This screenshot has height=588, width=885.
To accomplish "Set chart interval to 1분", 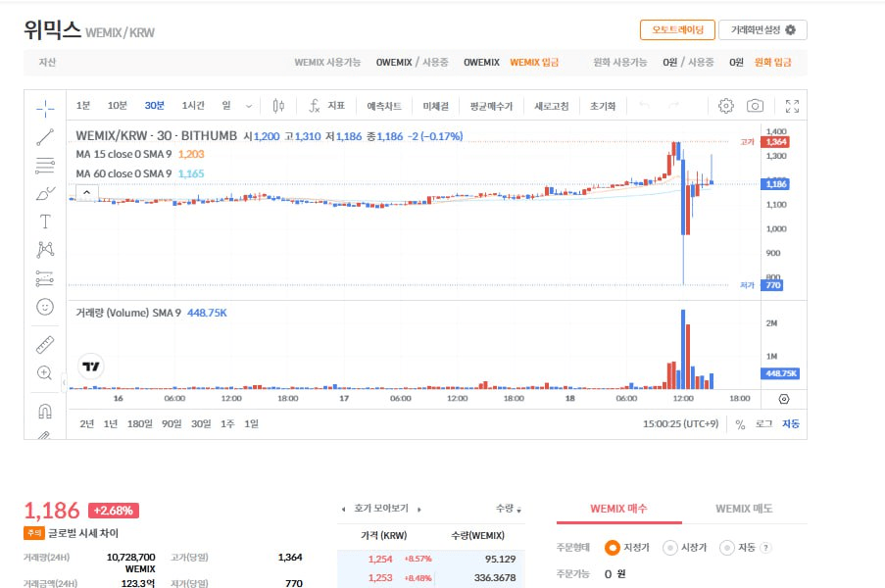I will coord(83,106).
